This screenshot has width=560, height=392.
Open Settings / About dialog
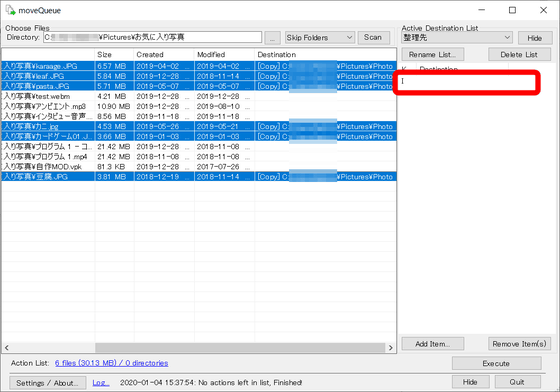click(47, 383)
